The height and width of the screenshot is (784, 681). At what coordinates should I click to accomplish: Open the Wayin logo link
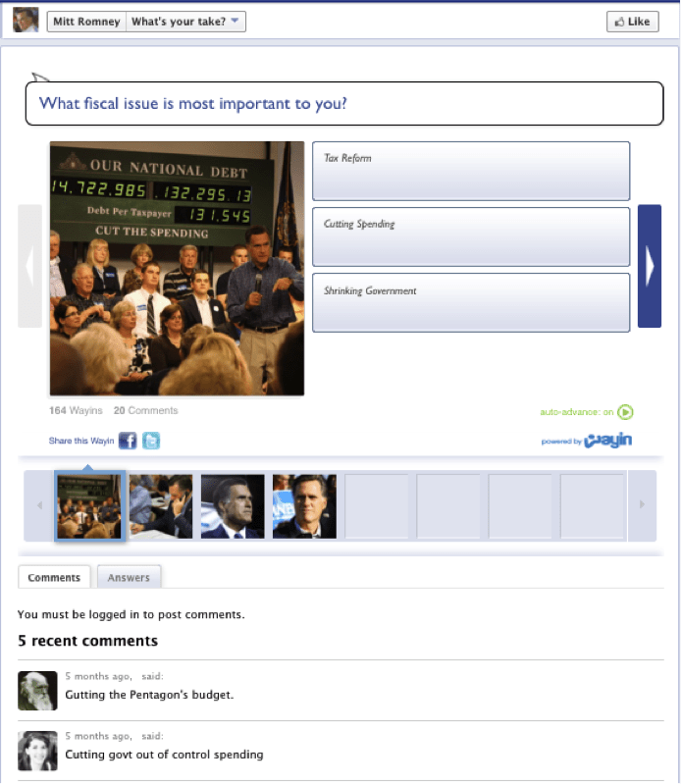tap(608, 440)
